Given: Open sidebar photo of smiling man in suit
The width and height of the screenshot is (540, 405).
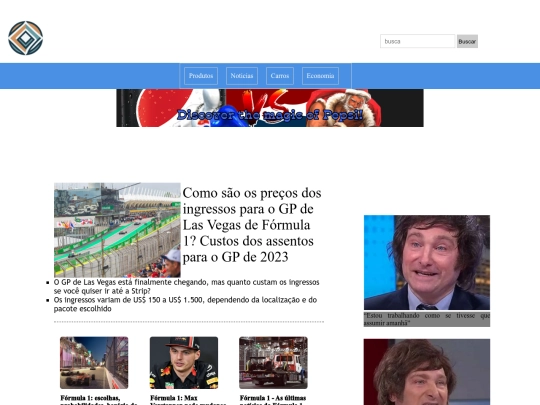Looking at the screenshot, I should point(427,262).
